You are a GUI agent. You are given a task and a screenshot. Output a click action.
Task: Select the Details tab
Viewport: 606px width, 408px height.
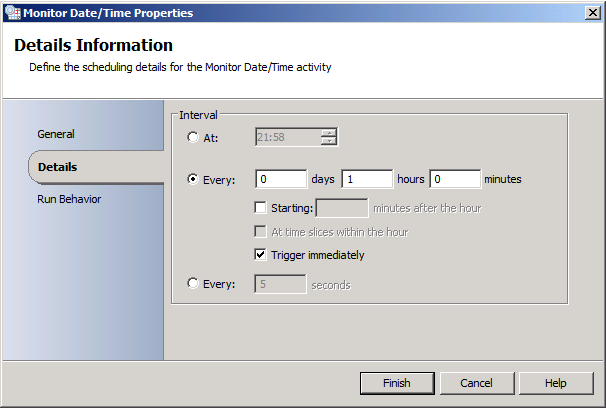58,167
